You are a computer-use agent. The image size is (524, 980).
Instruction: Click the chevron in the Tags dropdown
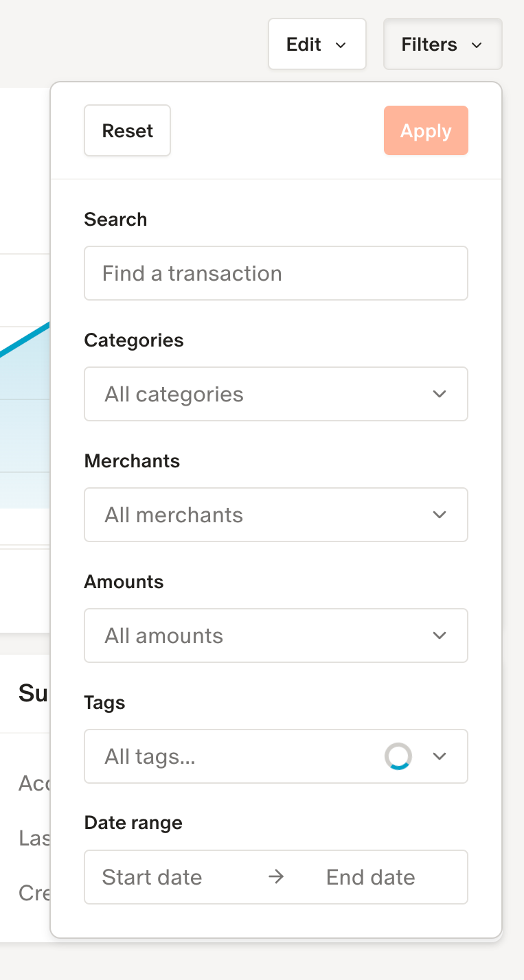click(x=440, y=756)
